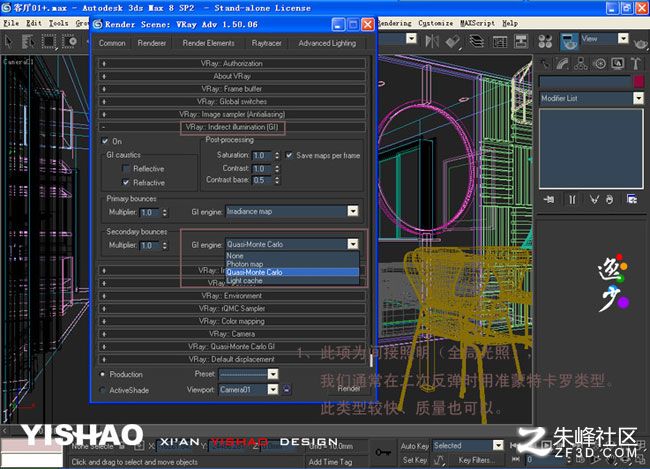650x469 pixels.
Task: Toggle the GI On checkbox
Action: coord(105,141)
